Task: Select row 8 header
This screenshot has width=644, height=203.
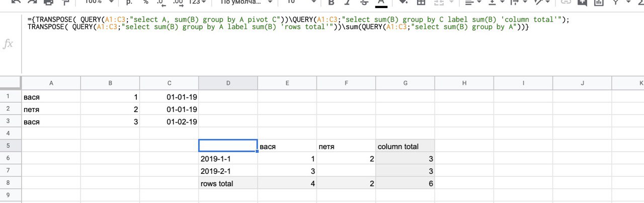Action: point(10,183)
